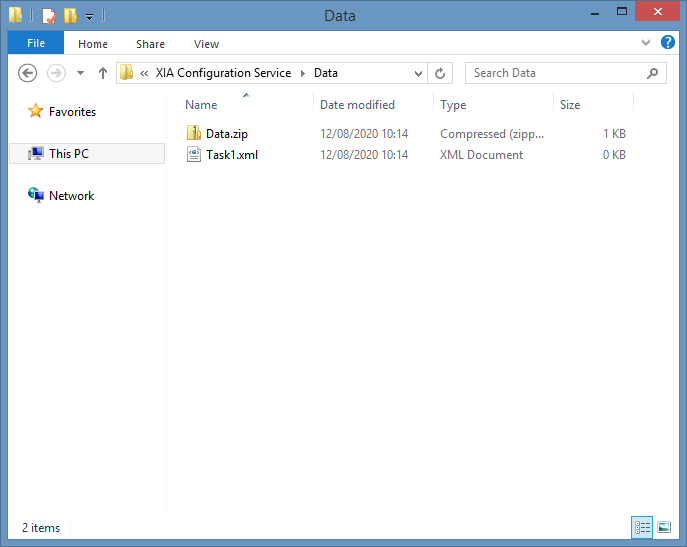The height and width of the screenshot is (547, 687).
Task: Open address bar history dropdown
Action: tap(418, 73)
